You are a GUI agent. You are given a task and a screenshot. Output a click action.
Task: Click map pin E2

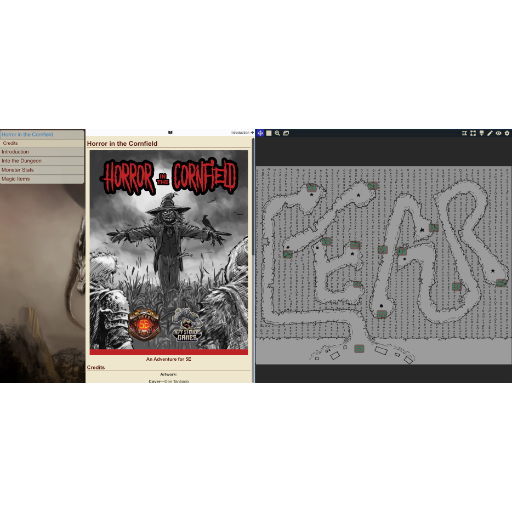tap(501, 283)
